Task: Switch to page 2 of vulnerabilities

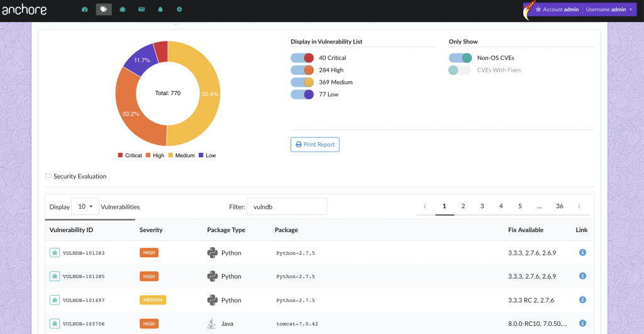Action: [463, 206]
